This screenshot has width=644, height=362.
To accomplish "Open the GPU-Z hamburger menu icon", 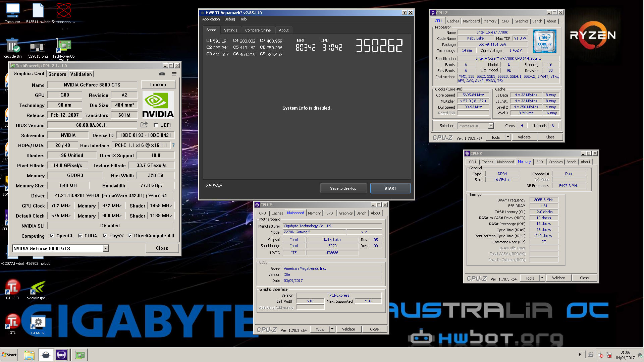I will click(174, 74).
